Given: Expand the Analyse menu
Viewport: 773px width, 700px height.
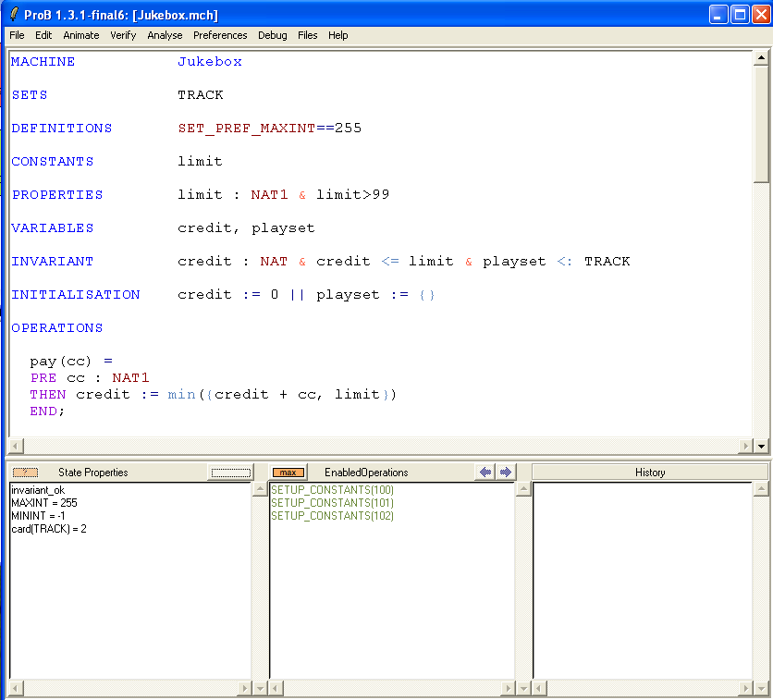Looking at the screenshot, I should [165, 35].
